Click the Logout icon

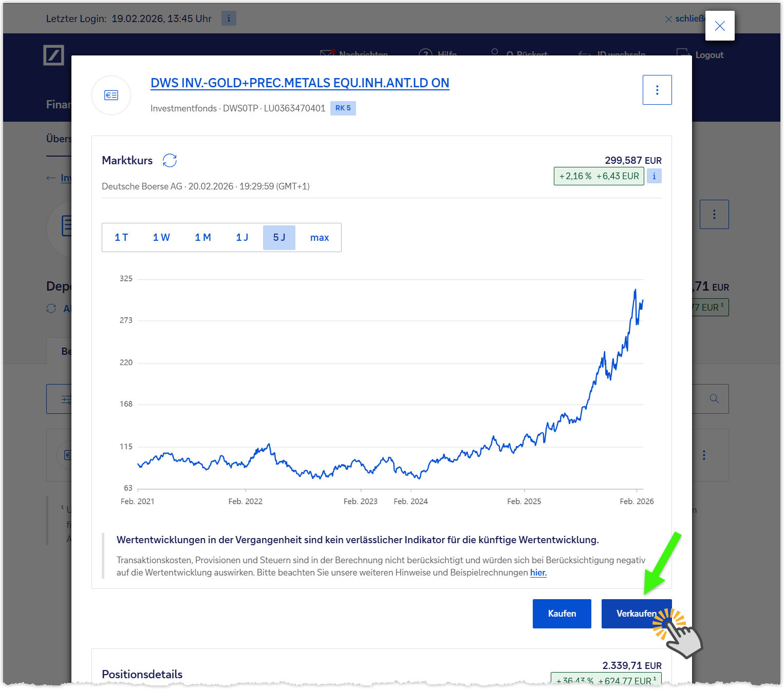click(x=683, y=54)
